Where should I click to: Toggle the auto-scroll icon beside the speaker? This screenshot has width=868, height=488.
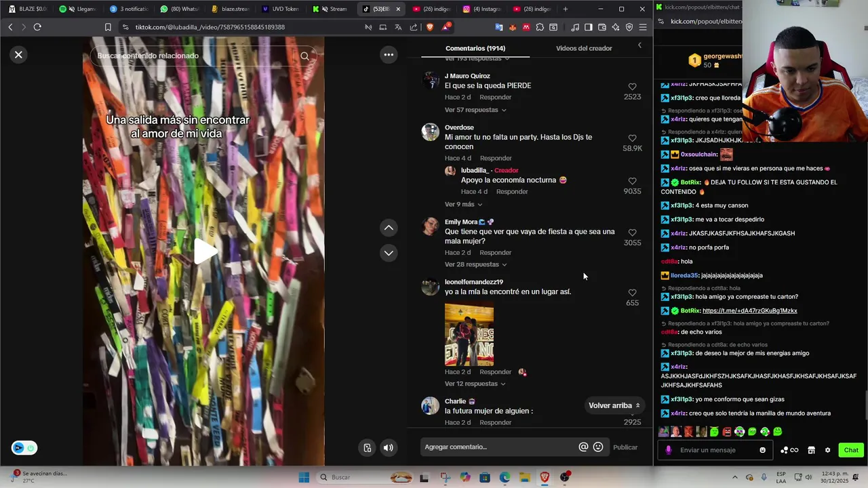(x=367, y=447)
